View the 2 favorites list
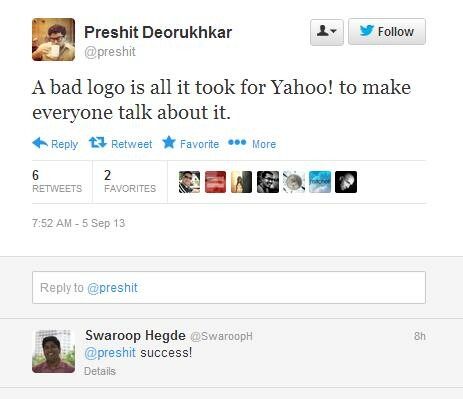This screenshot has height=399, width=463. [x=130, y=182]
